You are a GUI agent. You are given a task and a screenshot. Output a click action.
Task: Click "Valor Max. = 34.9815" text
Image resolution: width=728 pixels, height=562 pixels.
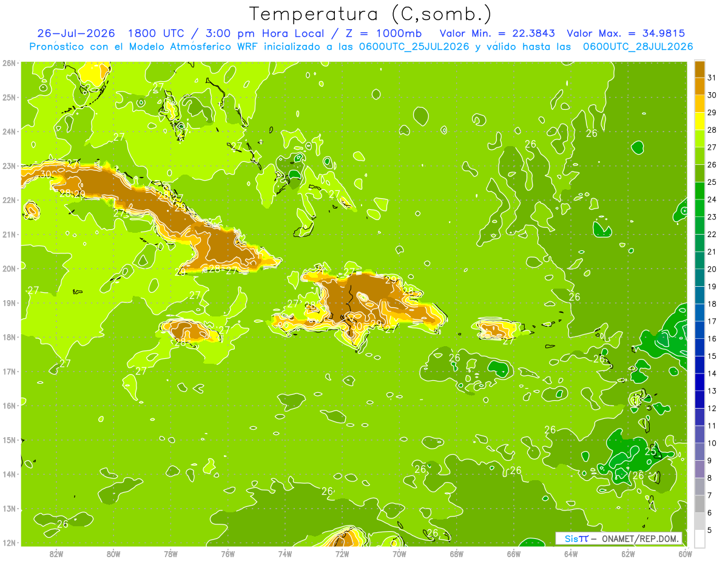[626, 33]
